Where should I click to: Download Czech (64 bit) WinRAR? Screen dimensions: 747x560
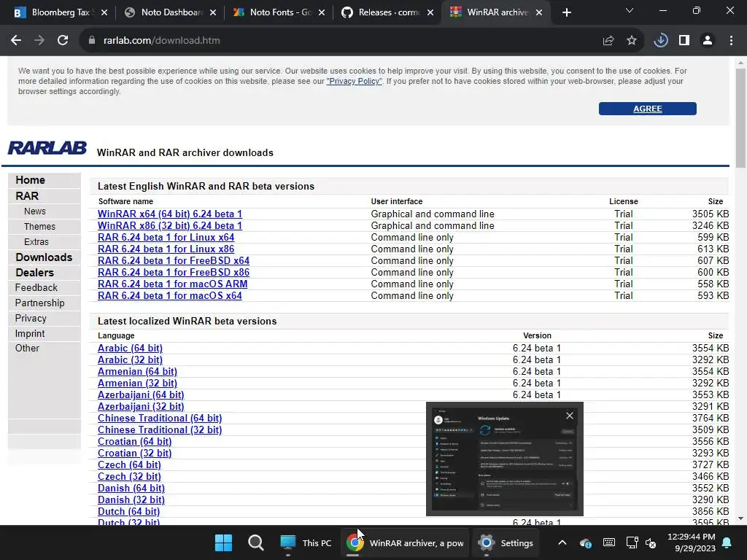pos(129,464)
